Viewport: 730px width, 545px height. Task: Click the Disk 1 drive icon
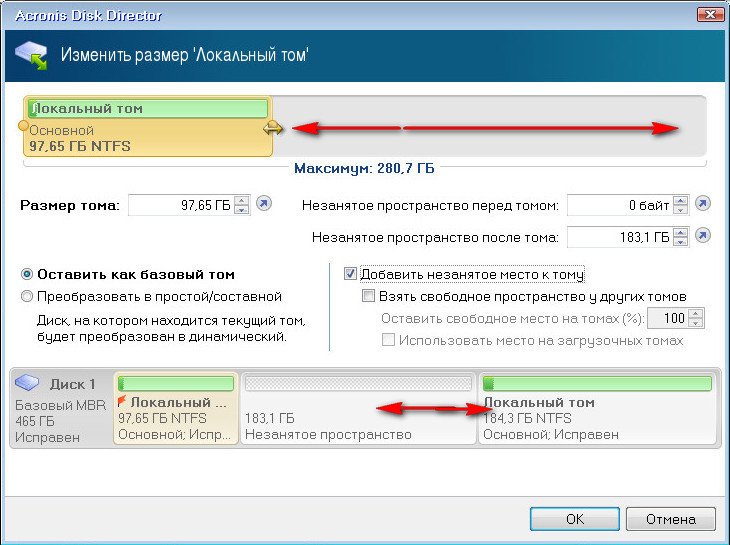pos(27,383)
